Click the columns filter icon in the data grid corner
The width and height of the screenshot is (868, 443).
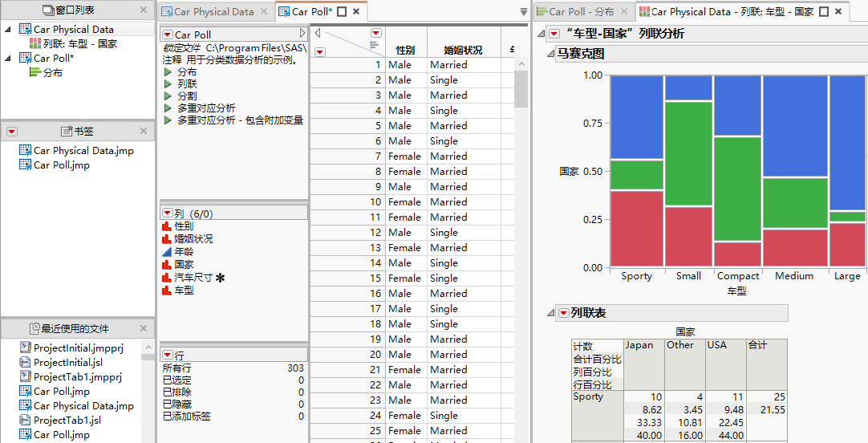pos(375,44)
